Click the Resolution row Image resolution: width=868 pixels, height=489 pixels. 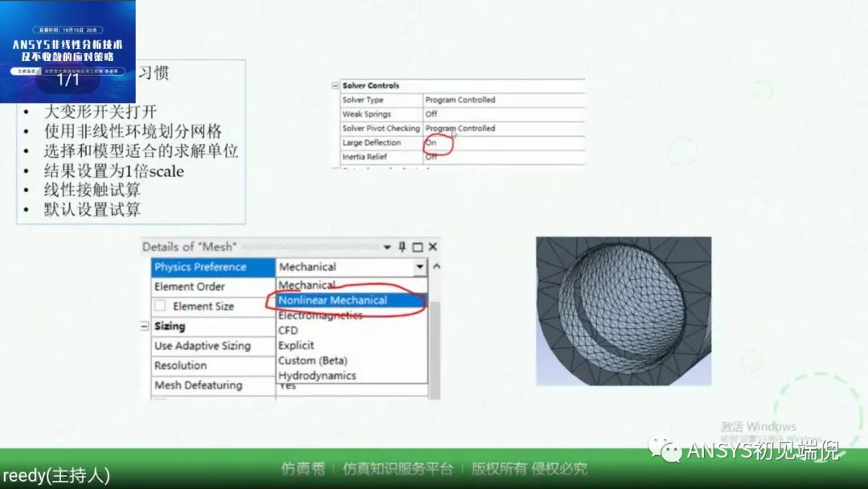pos(213,365)
